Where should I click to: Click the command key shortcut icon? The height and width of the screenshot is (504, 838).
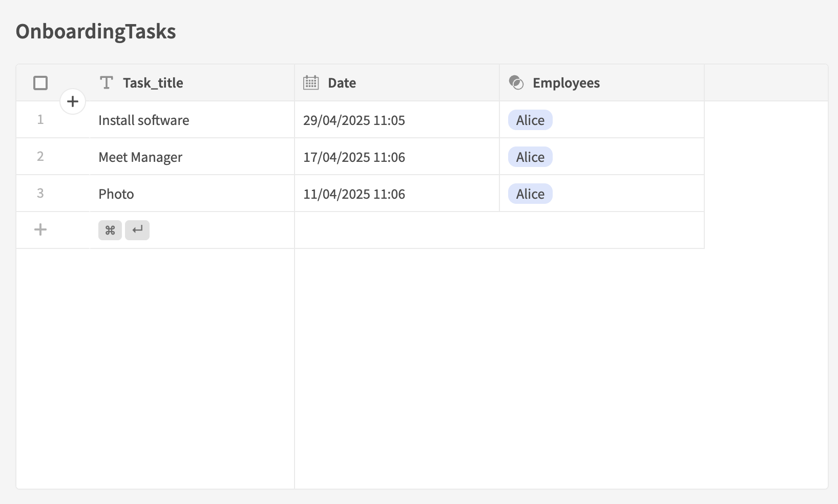(x=110, y=230)
